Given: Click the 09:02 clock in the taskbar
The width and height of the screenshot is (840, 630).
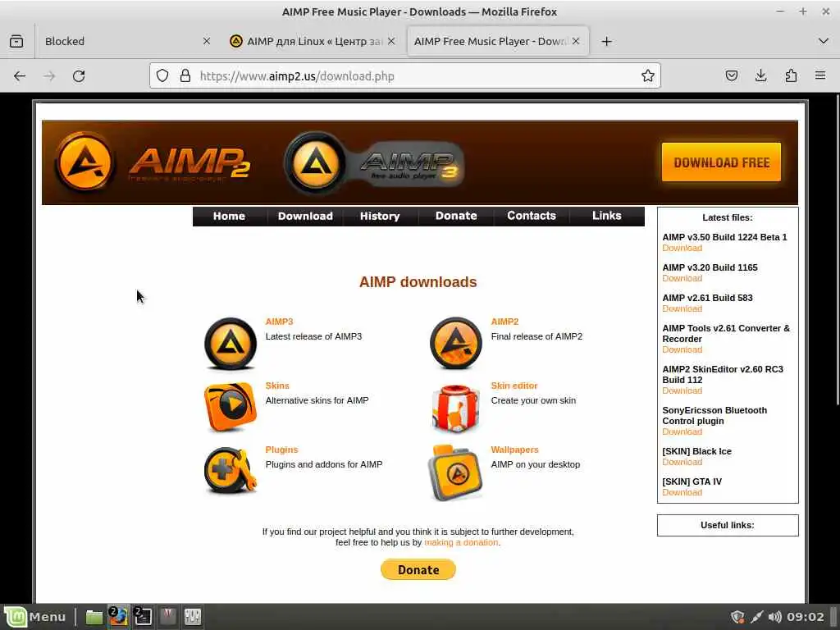Looking at the screenshot, I should point(806,617).
